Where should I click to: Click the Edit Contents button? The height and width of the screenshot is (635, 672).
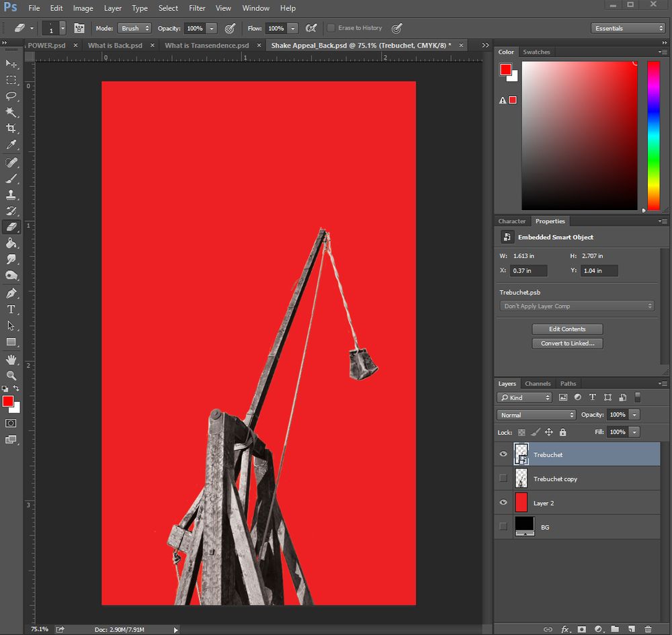[x=567, y=329]
